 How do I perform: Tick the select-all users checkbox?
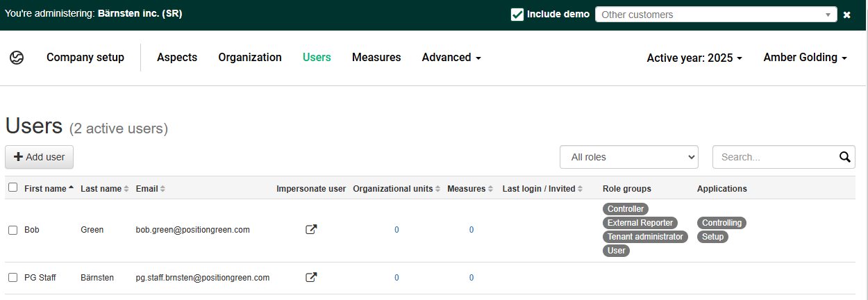pyautogui.click(x=12, y=187)
